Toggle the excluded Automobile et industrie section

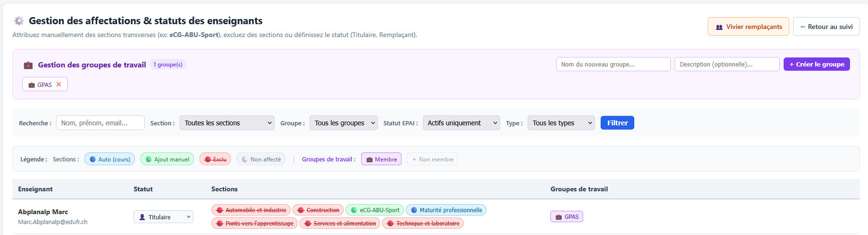251,210
